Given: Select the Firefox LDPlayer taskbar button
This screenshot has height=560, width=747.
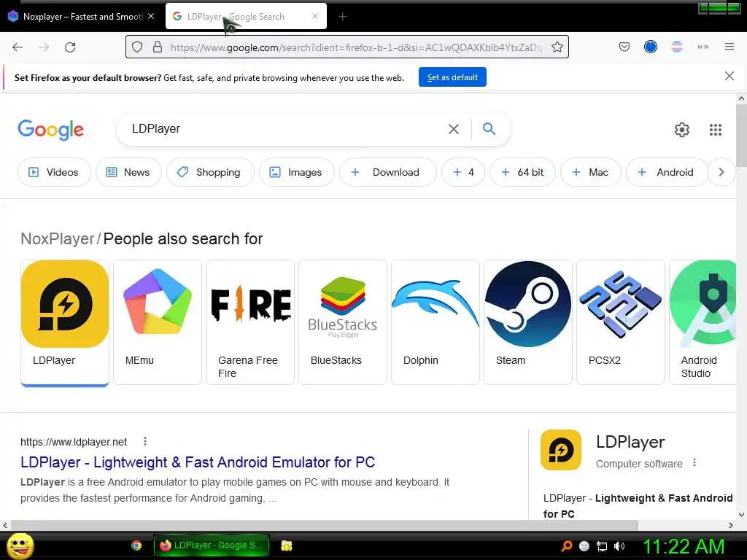Looking at the screenshot, I should pyautogui.click(x=211, y=545).
